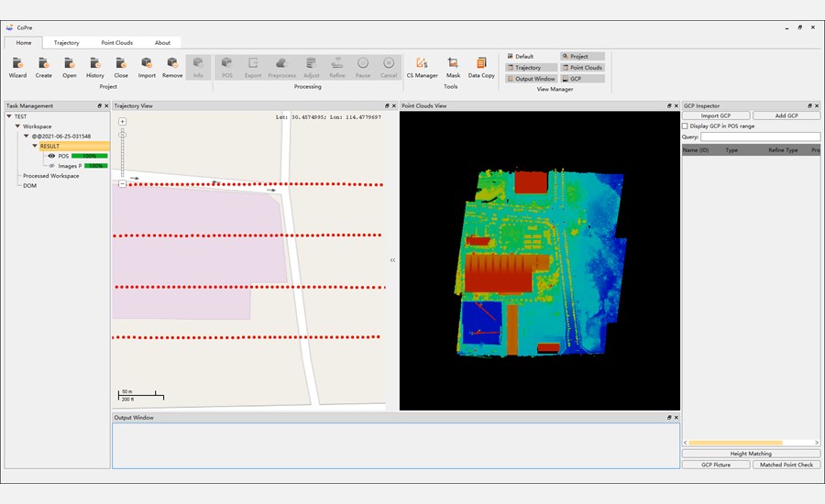The width and height of the screenshot is (825, 504).
Task: Click the Import GCP button
Action: click(x=716, y=115)
